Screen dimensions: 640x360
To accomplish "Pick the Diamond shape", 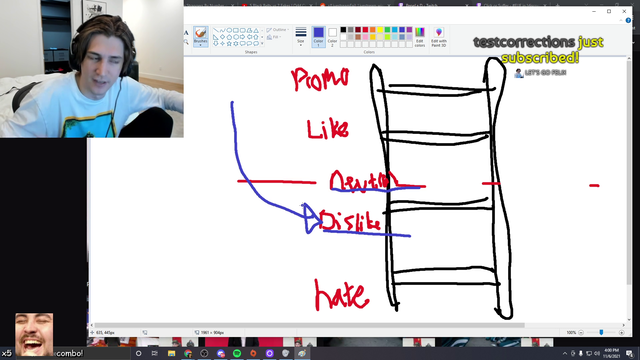I will 222,37.
